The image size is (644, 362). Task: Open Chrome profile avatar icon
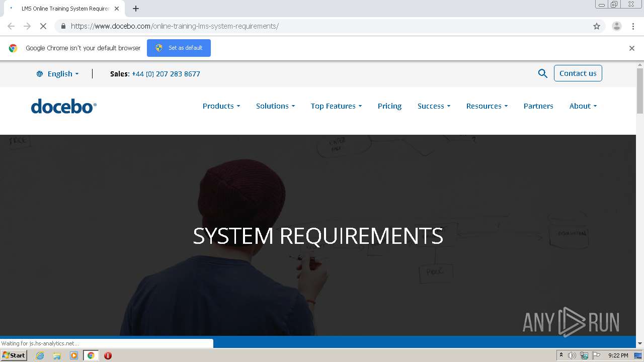point(616,26)
